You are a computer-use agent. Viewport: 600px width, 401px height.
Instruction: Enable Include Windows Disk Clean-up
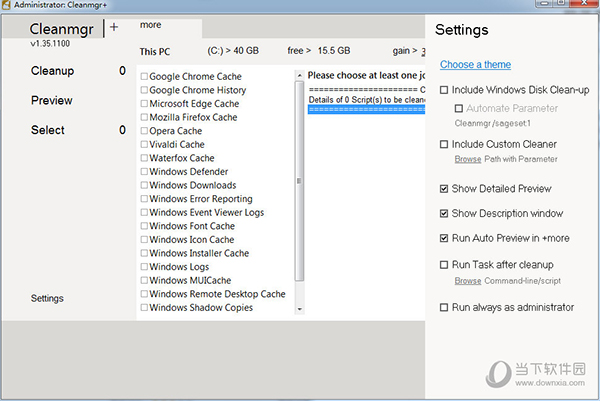444,90
